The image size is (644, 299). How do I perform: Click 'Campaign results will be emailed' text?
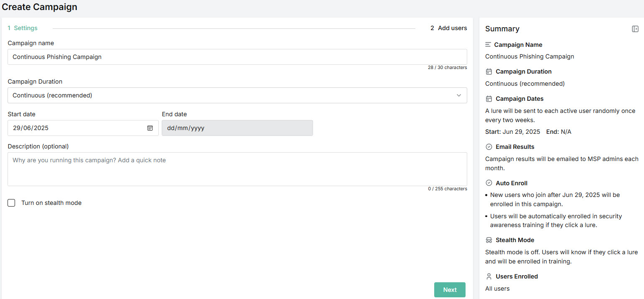pos(562,164)
